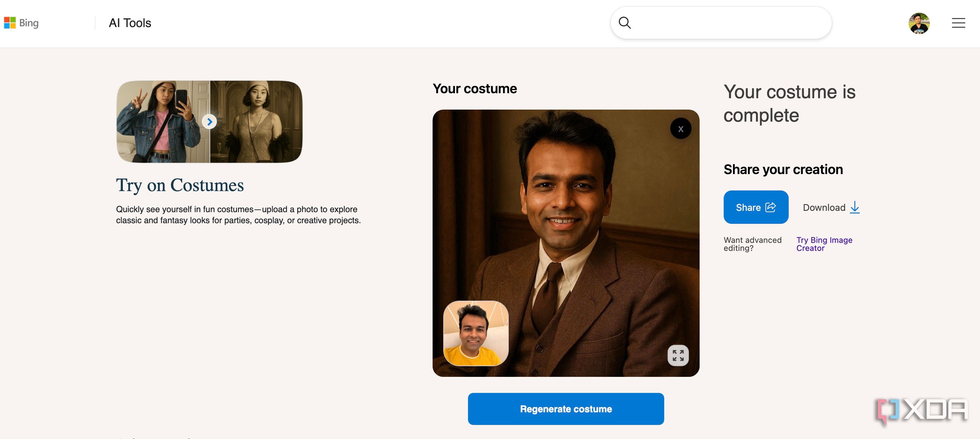Click the search magnifier icon

pyautogui.click(x=625, y=23)
